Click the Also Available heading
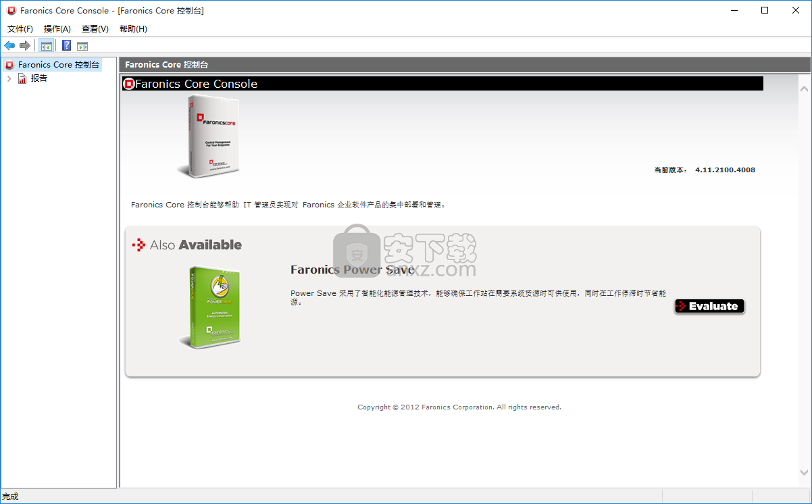This screenshot has height=504, width=812. pos(196,245)
